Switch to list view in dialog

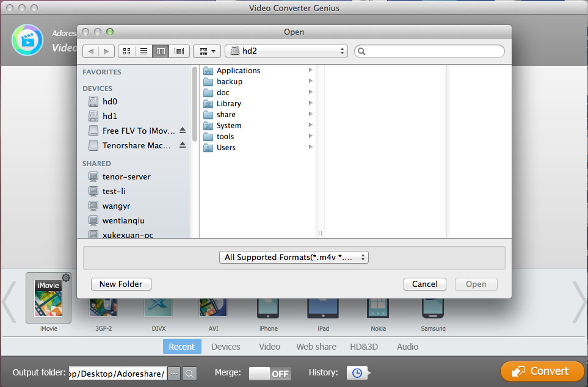click(144, 51)
